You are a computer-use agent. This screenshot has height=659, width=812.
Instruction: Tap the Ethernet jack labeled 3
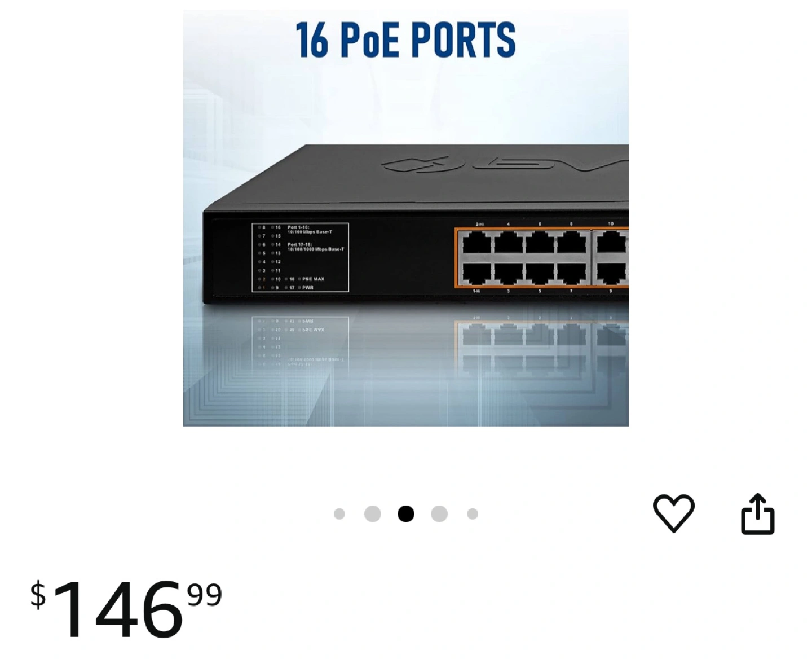point(507,274)
